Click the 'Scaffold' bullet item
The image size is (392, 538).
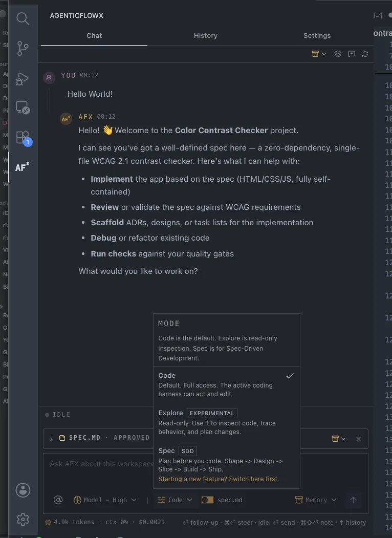(x=202, y=223)
